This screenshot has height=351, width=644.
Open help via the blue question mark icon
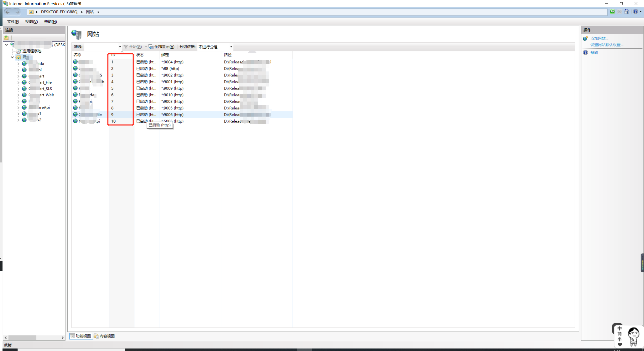coord(635,12)
